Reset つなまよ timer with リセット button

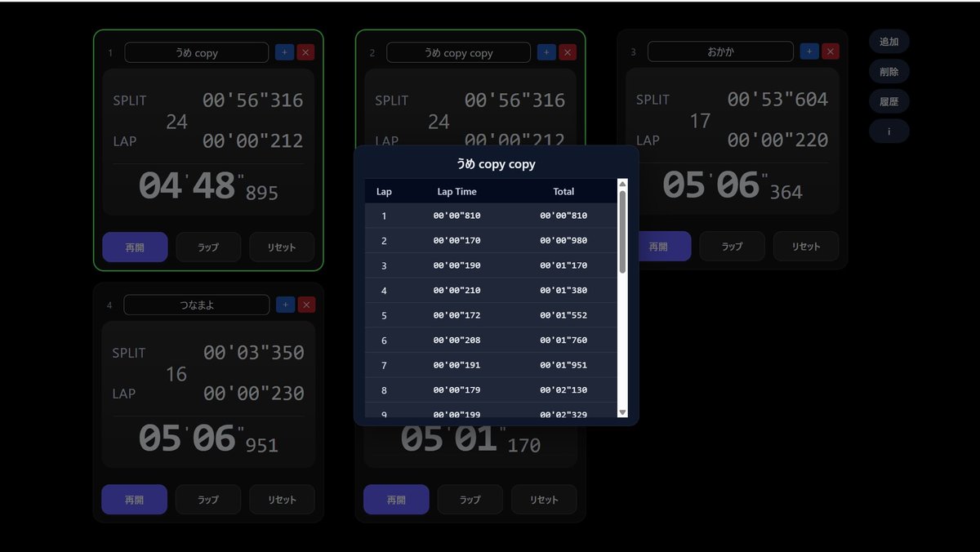[x=282, y=499]
